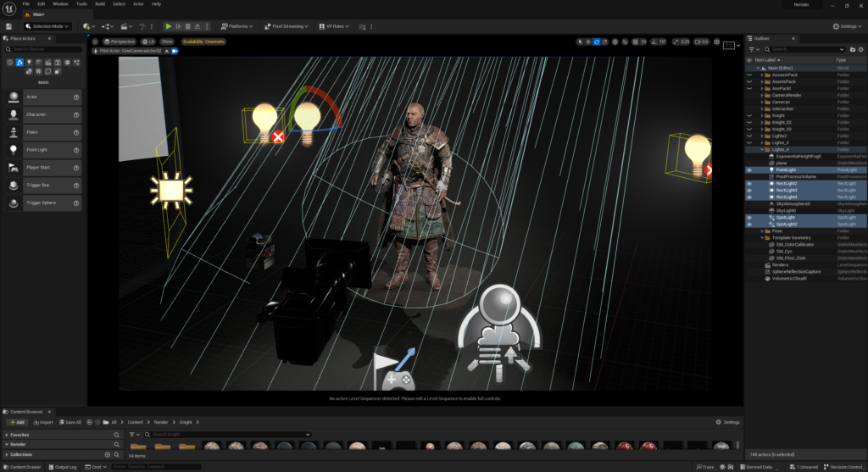Toggle visibility of the SpotLight row in Outliner
This screenshot has height=472, width=868.
click(x=749, y=218)
